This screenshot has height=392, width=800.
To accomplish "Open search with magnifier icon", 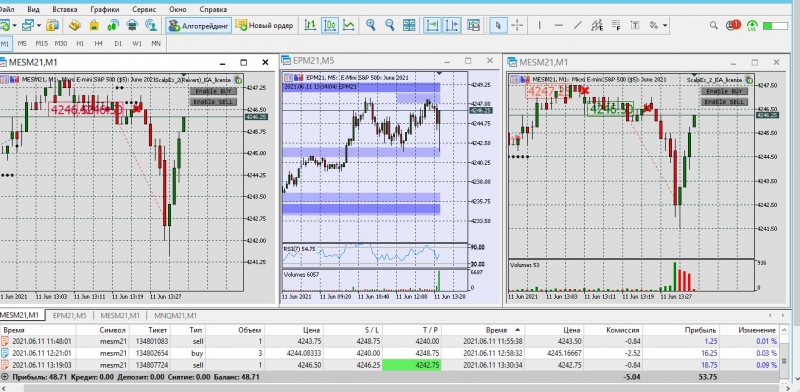I will click(714, 25).
